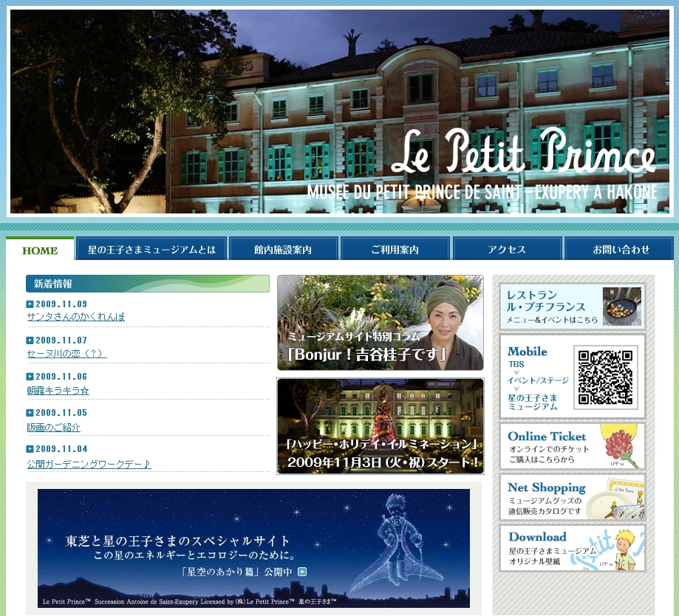Open the セーヌ川の恋（？） news link
Viewport: 679px width, 616px height.
(66, 354)
